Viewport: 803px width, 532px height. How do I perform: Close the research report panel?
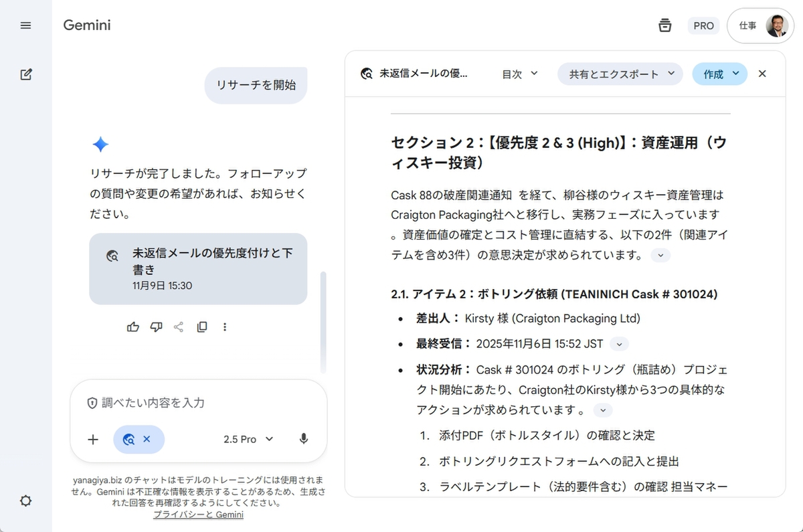[x=762, y=74]
